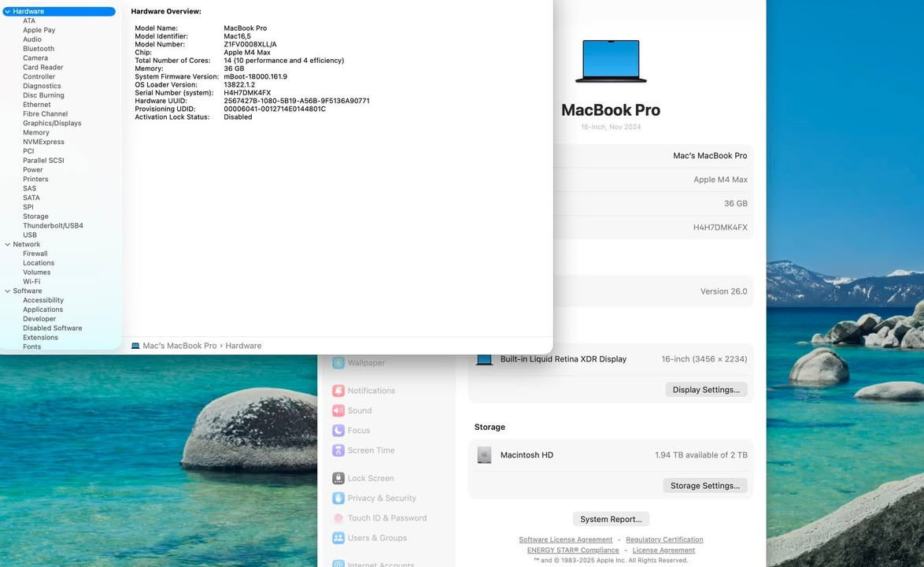Click the serial number H4H7DMK4FX in About
This screenshot has width=924, height=567.
click(x=720, y=228)
